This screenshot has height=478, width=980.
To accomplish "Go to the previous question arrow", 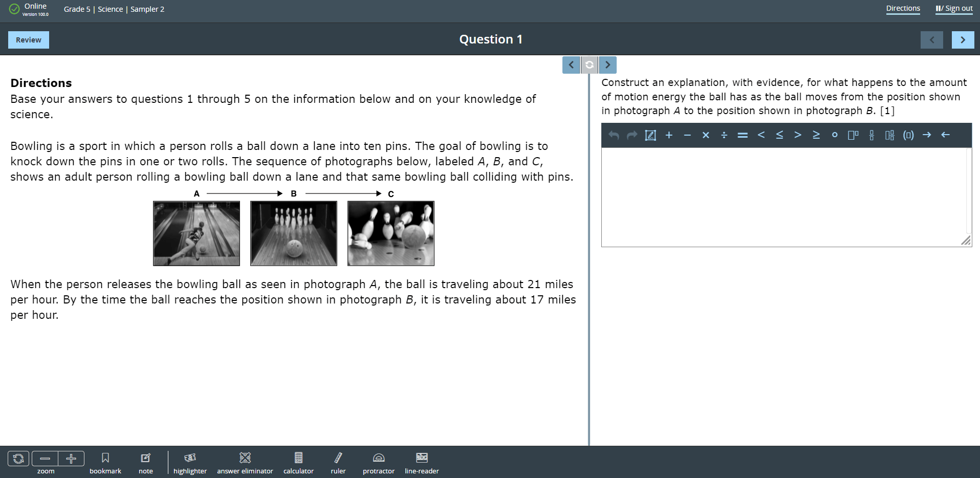I will [932, 40].
